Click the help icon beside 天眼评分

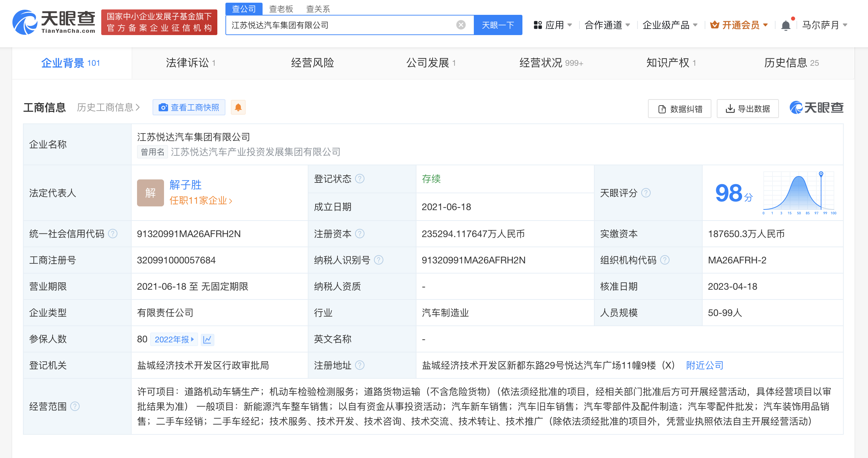(x=646, y=193)
